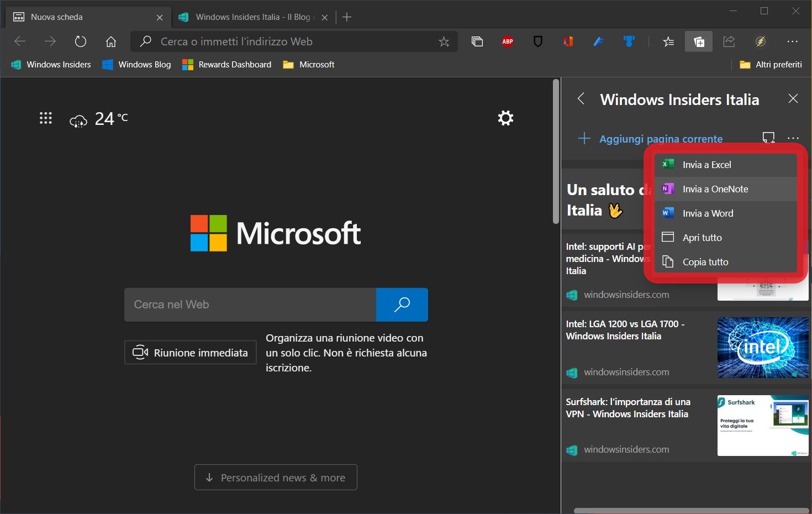Open Rewards Dashboard bookmark
Image resolution: width=812 pixels, height=514 pixels.
[227, 65]
